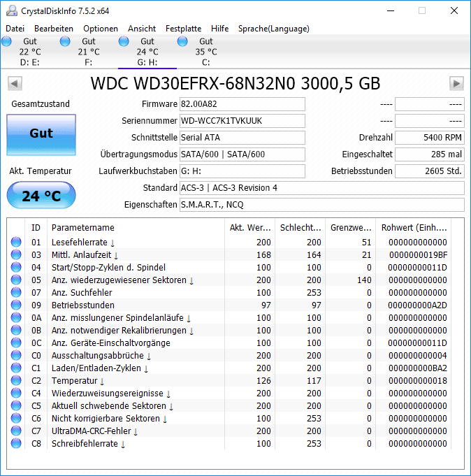Click the Eigenschaften S.M.A.R.T., NCQ field
This screenshot has width=471, height=476.
pyautogui.click(x=322, y=205)
